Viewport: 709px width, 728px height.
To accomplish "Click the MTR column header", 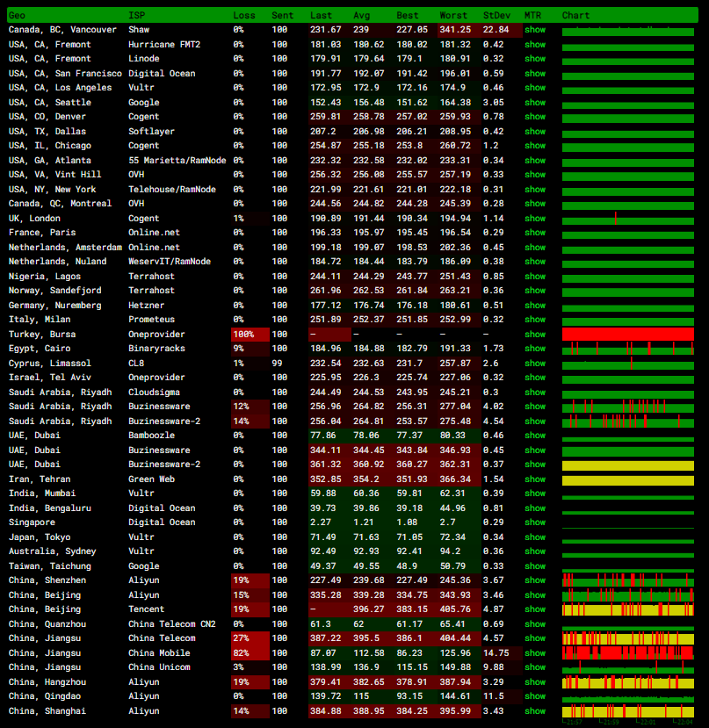I will click(x=533, y=15).
